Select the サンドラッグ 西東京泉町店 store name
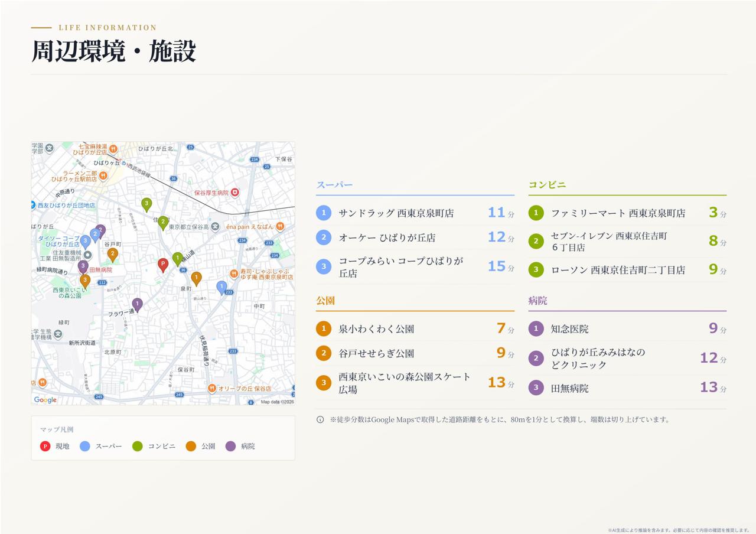 click(396, 213)
